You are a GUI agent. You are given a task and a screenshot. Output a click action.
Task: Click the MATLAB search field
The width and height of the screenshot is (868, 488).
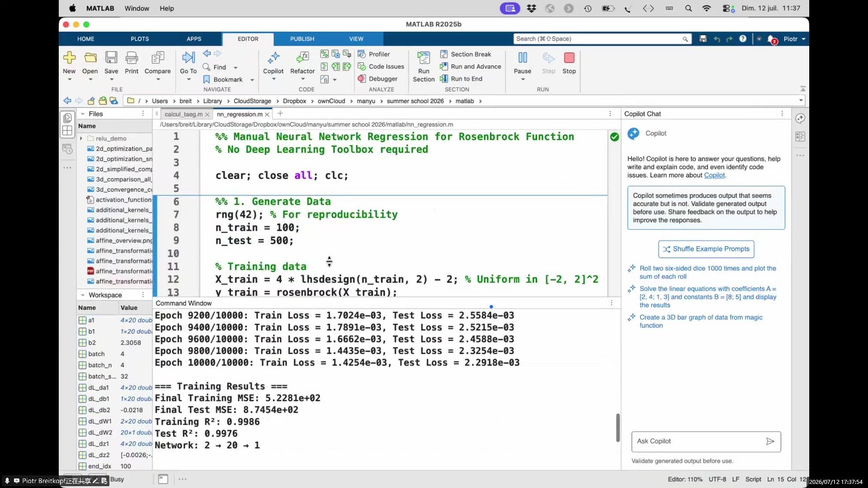click(603, 39)
